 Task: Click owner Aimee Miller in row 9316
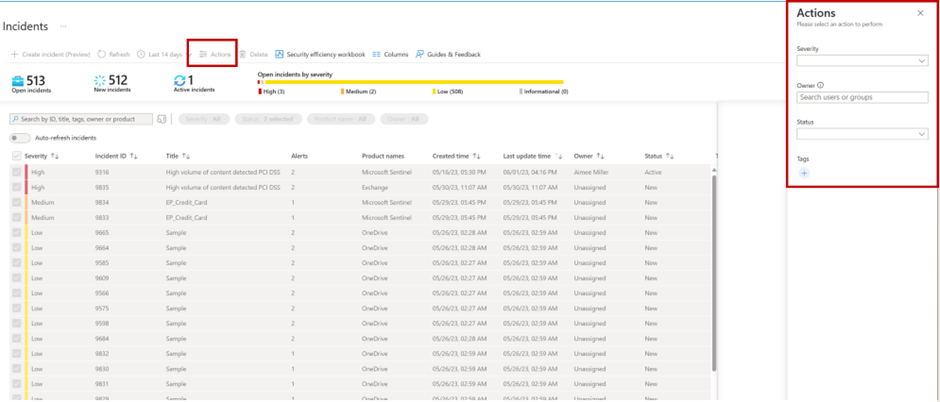point(590,173)
